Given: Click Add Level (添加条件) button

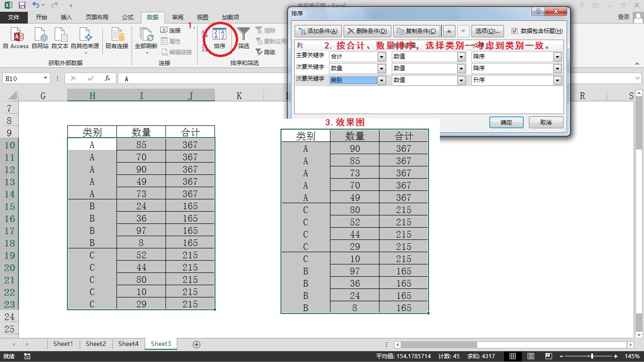Looking at the screenshot, I should (x=318, y=31).
